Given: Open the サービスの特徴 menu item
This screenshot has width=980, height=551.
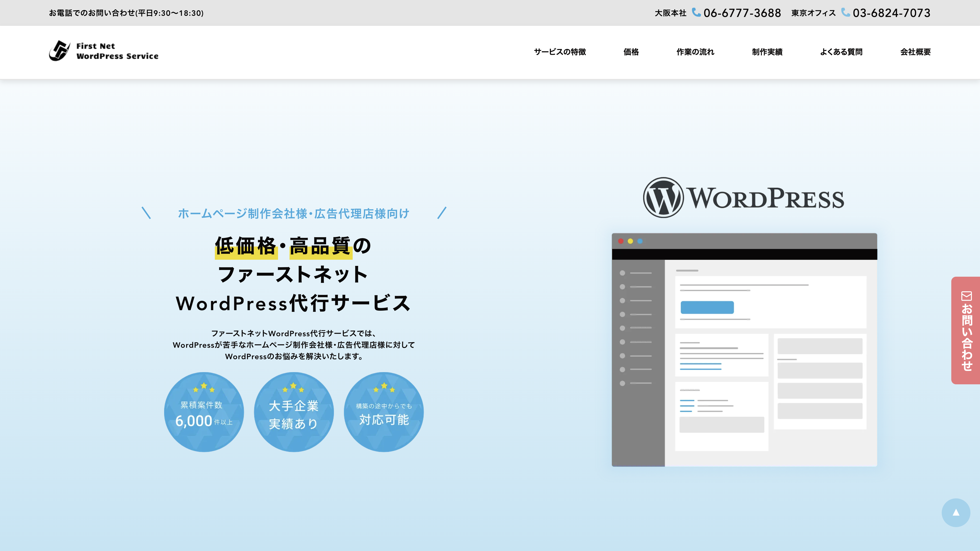Looking at the screenshot, I should 560,52.
